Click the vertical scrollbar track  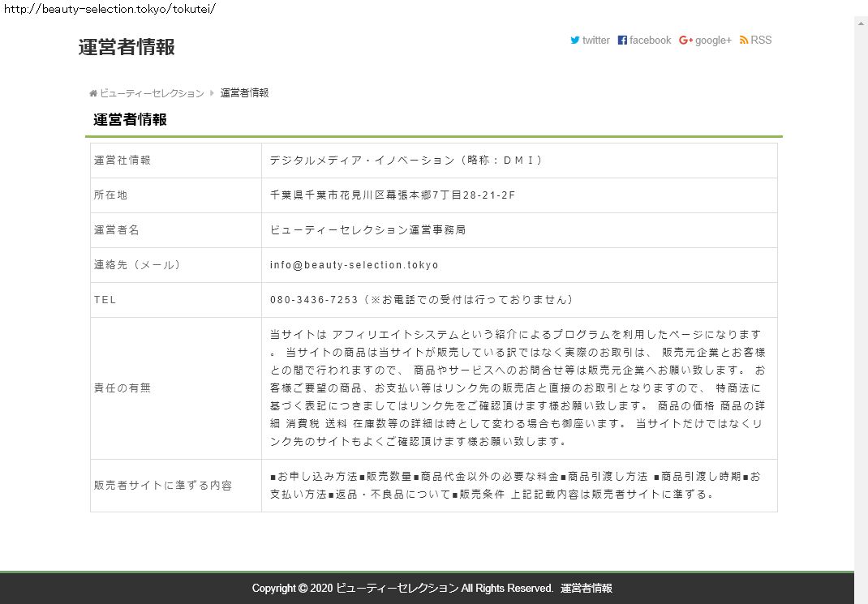point(861,324)
